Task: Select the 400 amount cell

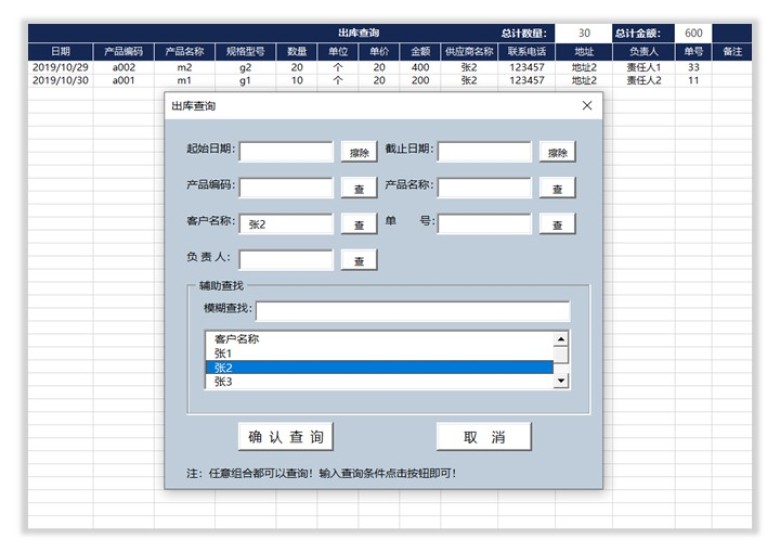Action: [x=420, y=67]
